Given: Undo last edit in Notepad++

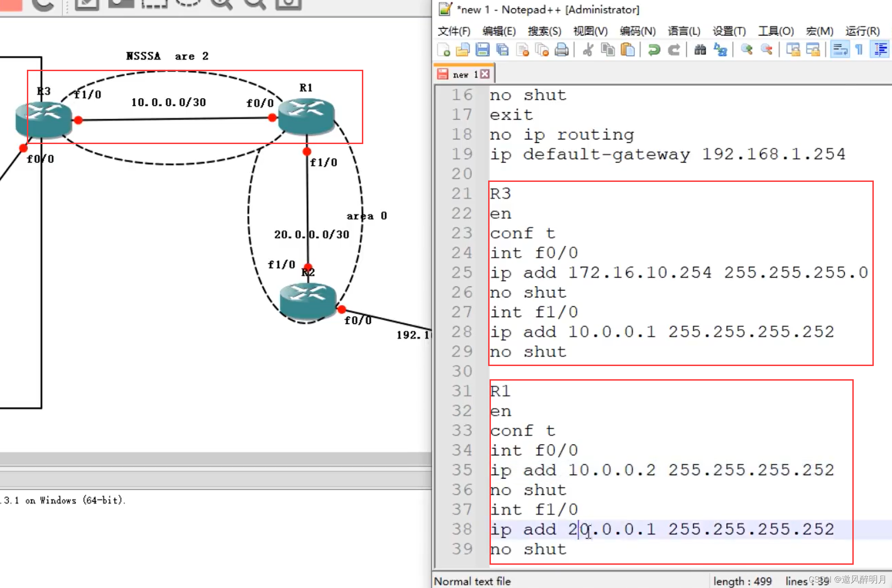Looking at the screenshot, I should click(654, 49).
